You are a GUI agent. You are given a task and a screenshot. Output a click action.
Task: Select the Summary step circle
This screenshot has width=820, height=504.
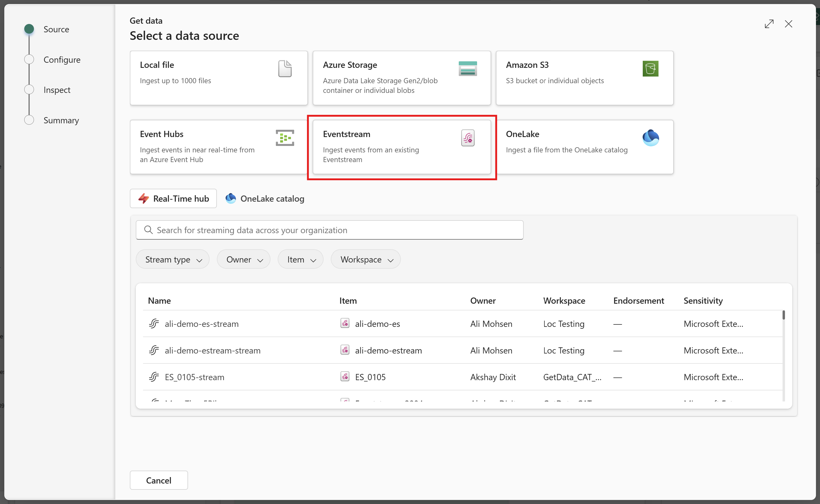[29, 120]
